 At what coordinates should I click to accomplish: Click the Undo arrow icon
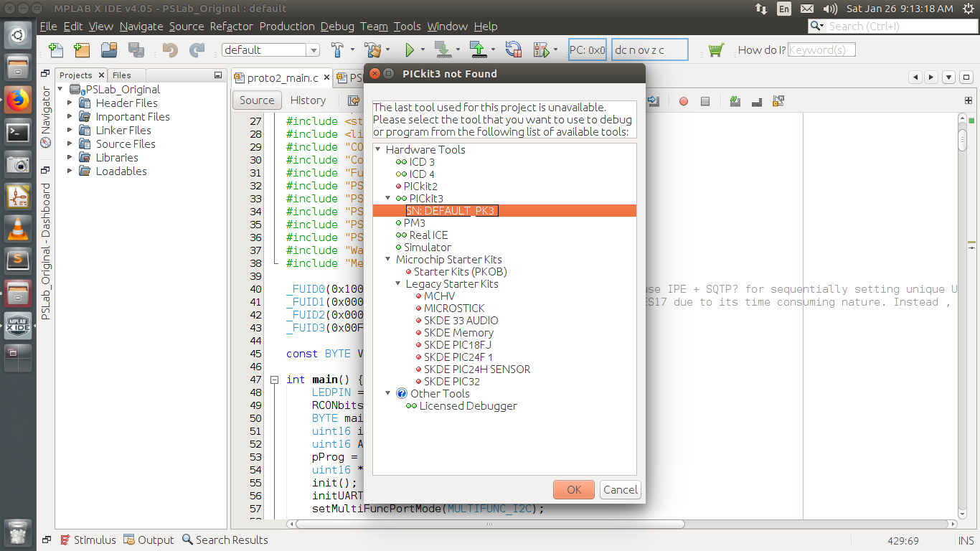(170, 50)
